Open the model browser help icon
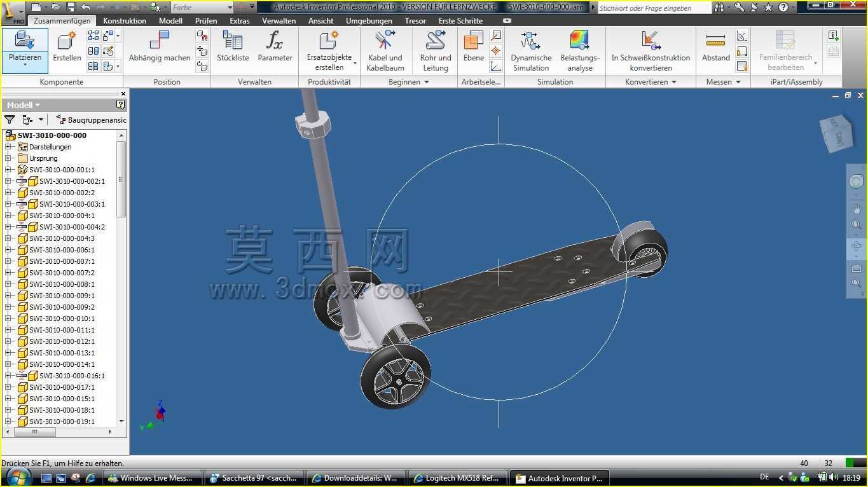Screen dimensions: 868x487 pyautogui.click(x=121, y=105)
